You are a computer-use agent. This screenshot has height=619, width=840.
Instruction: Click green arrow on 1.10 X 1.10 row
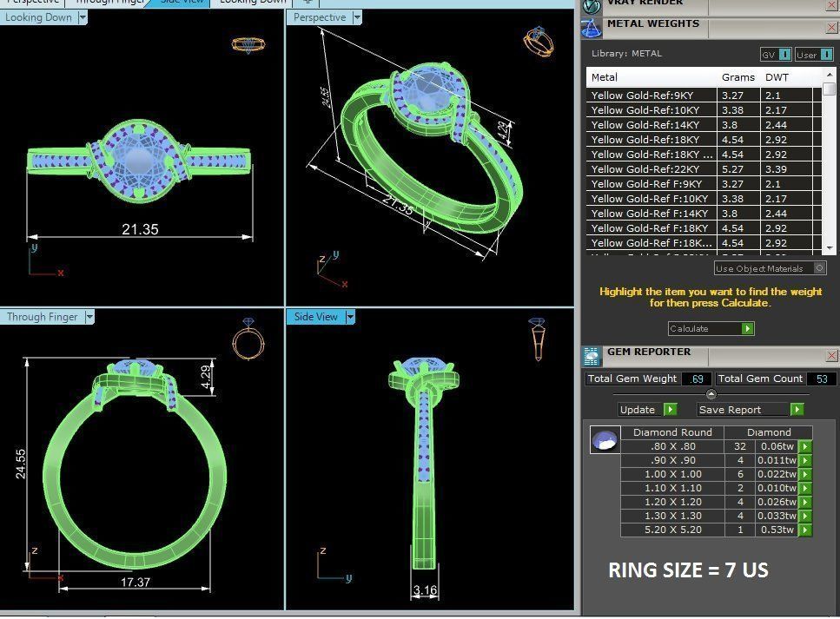[804, 488]
